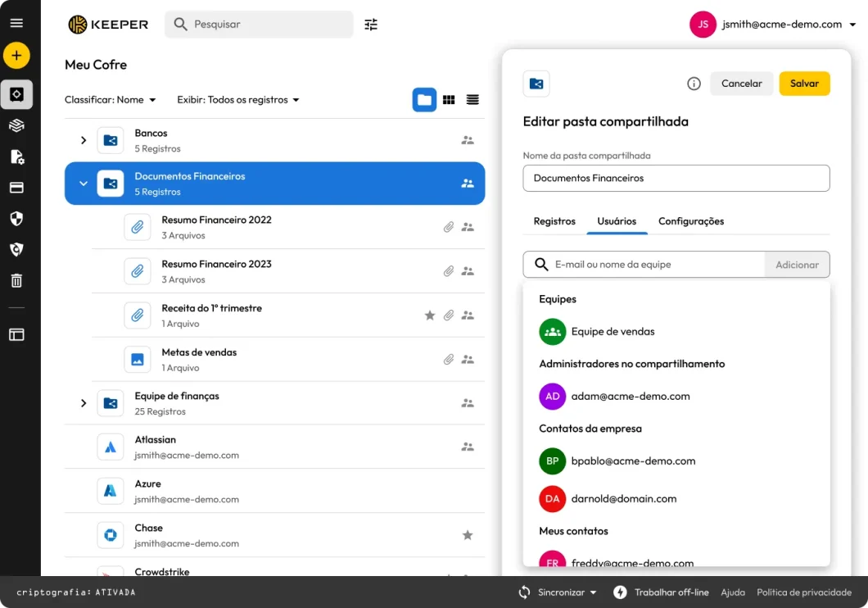868x608 pixels.
Task: Open the trash bin sidebar icon
Action: (x=16, y=281)
